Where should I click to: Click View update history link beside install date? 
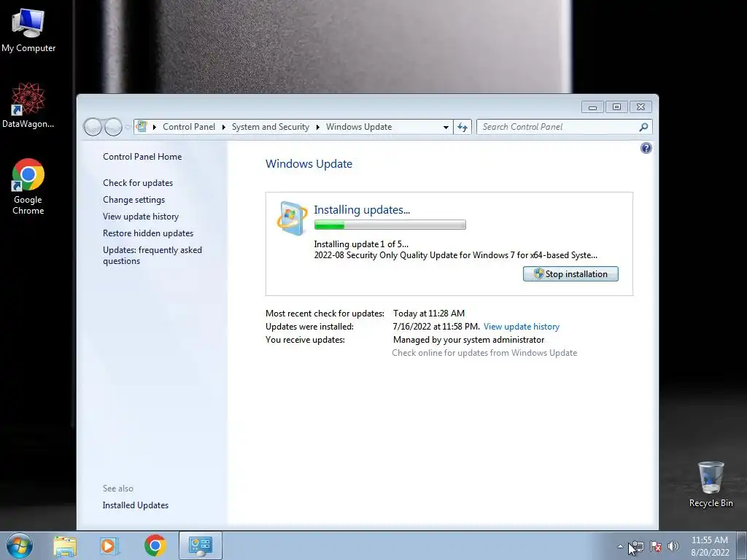coord(521,327)
